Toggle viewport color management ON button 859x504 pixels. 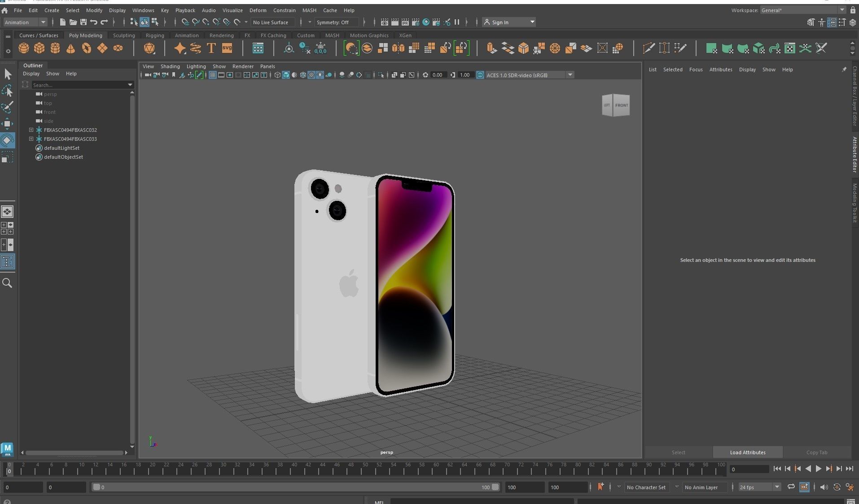480,75
